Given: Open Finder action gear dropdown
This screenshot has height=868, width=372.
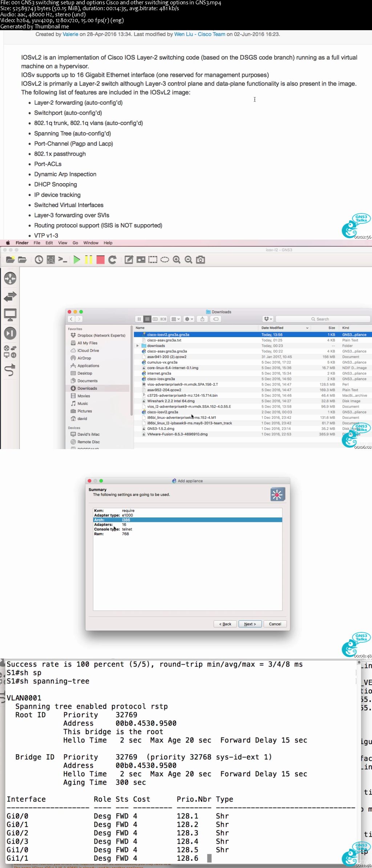Looking at the screenshot, I should click(189, 319).
